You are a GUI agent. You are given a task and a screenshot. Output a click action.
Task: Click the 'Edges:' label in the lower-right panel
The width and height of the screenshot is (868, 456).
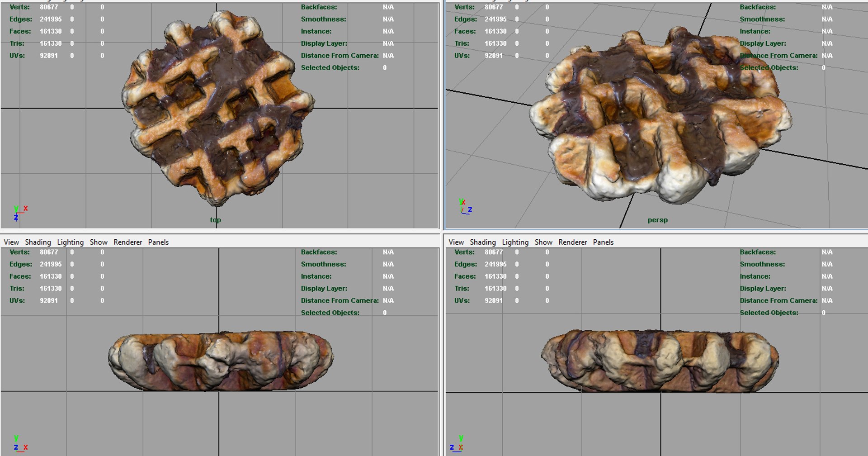tap(466, 264)
